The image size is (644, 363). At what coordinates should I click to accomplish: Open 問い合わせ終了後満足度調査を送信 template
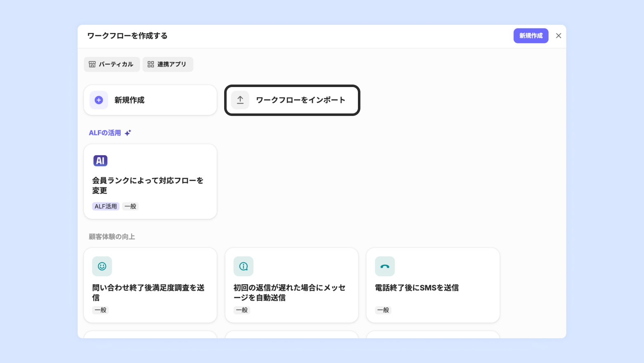coord(150,285)
